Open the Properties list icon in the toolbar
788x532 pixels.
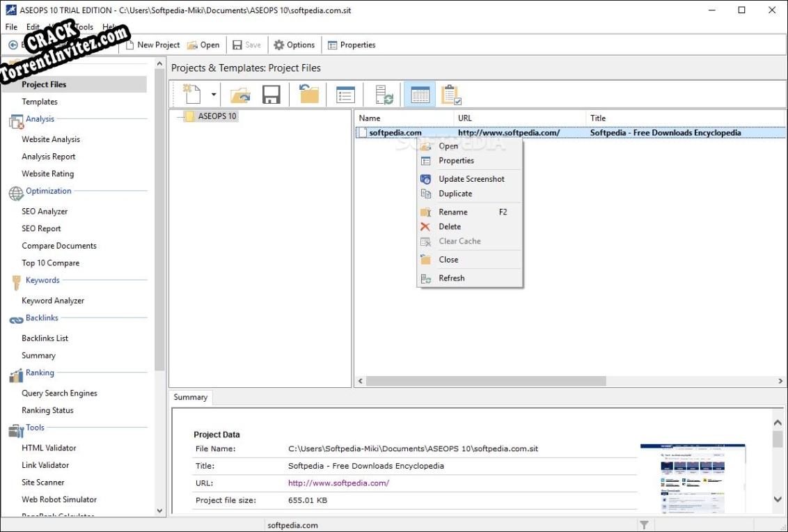[x=345, y=94]
